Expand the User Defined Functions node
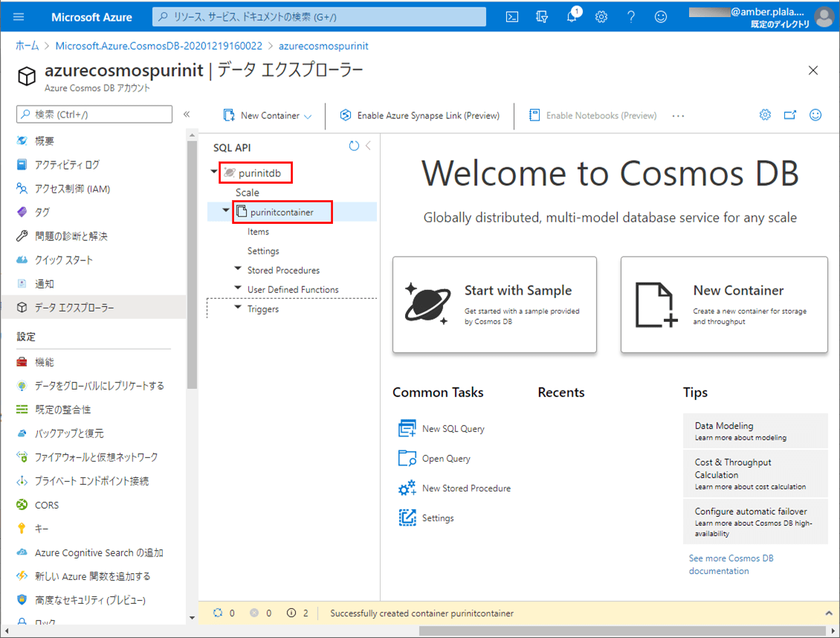This screenshot has width=840, height=638. coord(238,289)
